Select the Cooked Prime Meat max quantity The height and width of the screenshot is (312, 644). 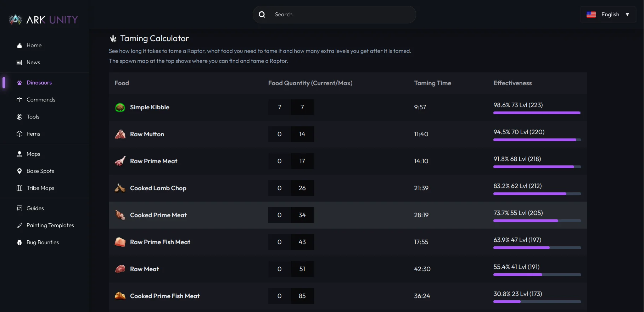[302, 215]
